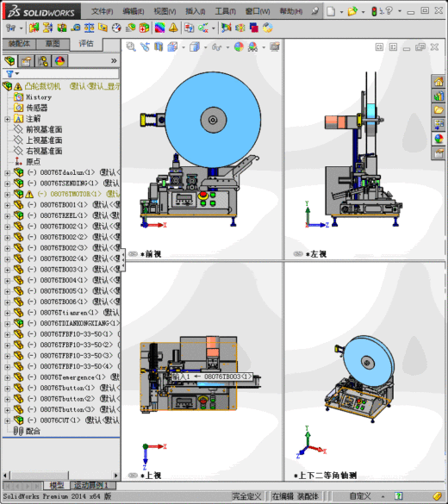Screen dimensions: 448x504
Task: Switch to DisplayManager tab
Action: [59, 61]
